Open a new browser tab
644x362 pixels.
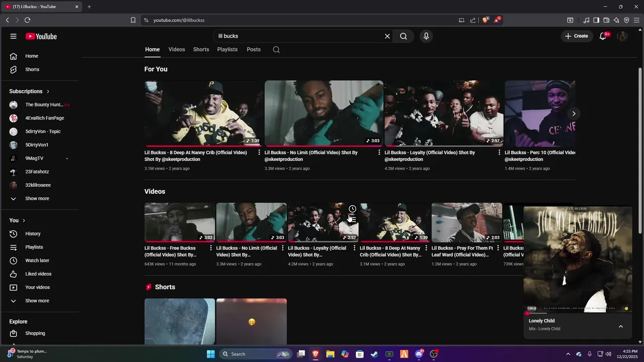point(89,7)
